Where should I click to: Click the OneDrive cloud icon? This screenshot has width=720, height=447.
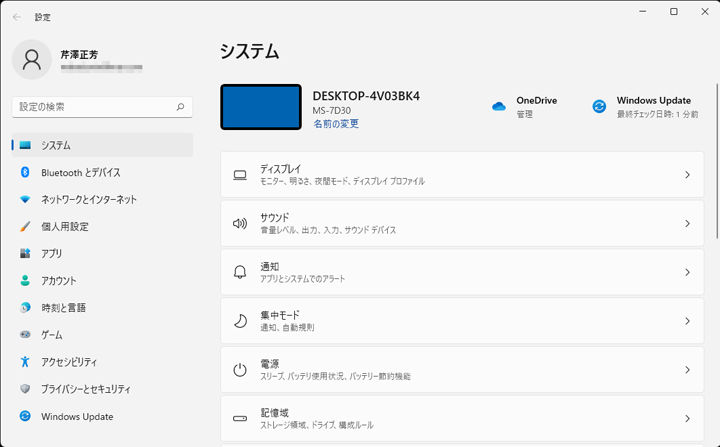click(x=499, y=107)
